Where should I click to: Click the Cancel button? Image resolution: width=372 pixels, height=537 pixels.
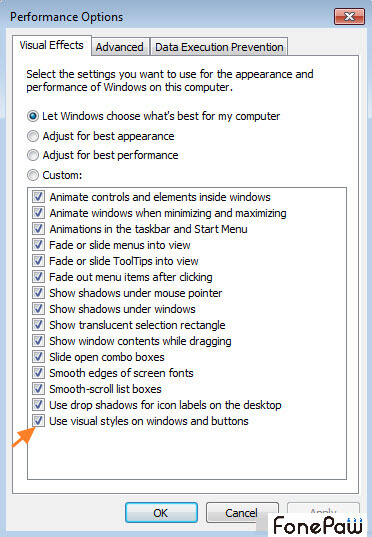point(242,513)
